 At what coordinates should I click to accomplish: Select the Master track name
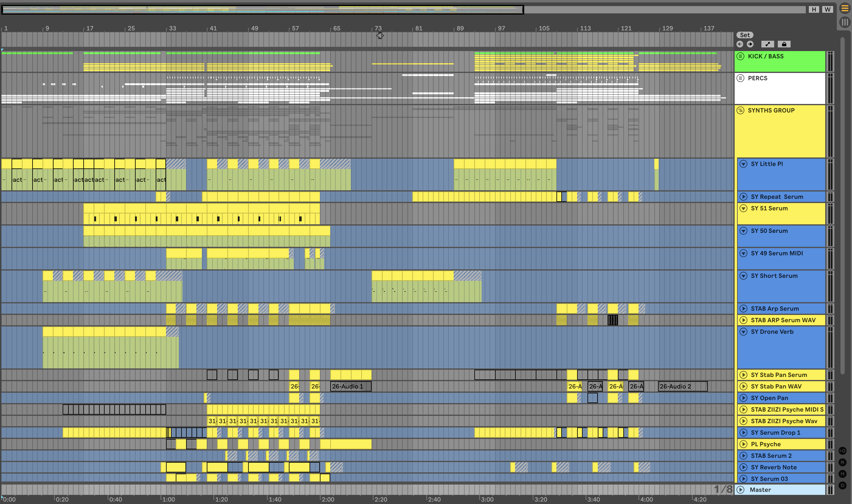point(760,490)
